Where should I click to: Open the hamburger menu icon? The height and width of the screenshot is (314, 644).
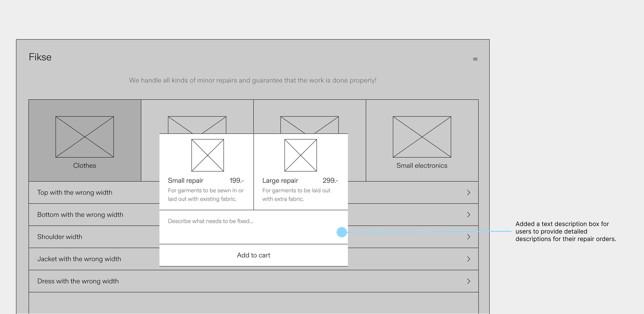click(x=475, y=59)
